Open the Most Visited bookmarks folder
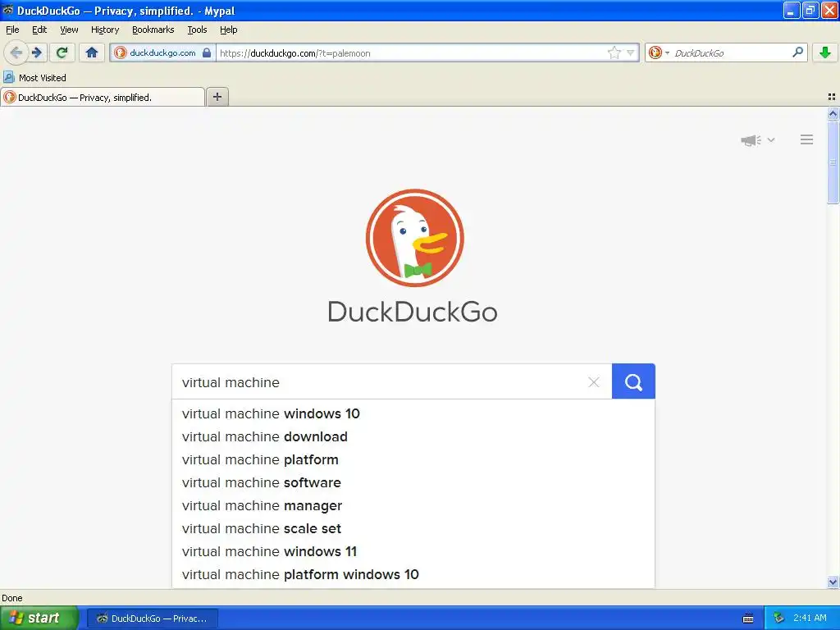Image resolution: width=840 pixels, height=630 pixels. point(35,78)
